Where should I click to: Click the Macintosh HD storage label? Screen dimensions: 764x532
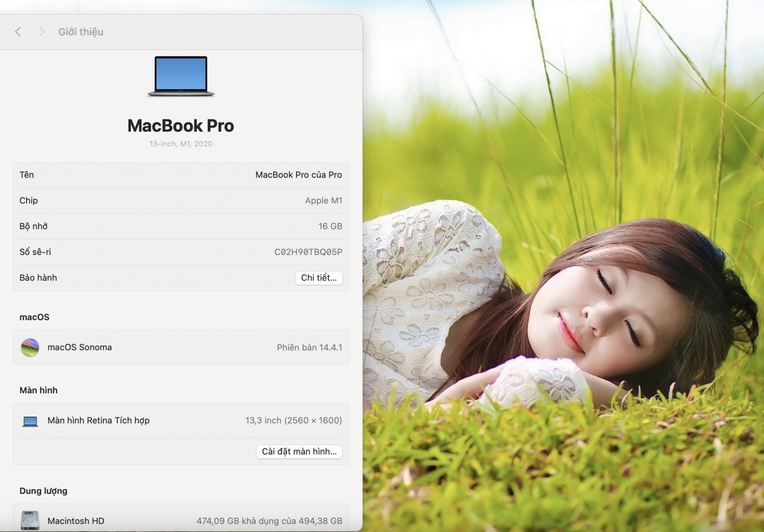(76, 521)
